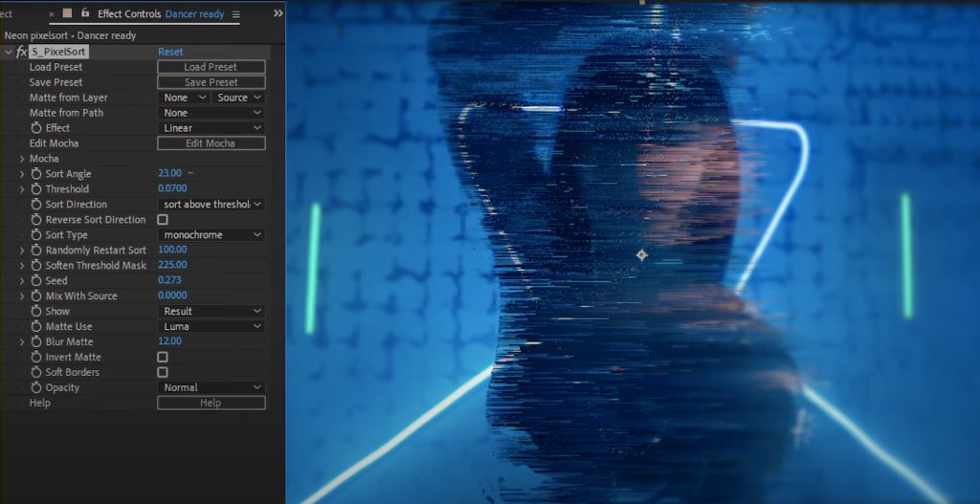The image size is (980, 504).
Task: Click the effect center crosshair in the preview
Action: [x=642, y=255]
